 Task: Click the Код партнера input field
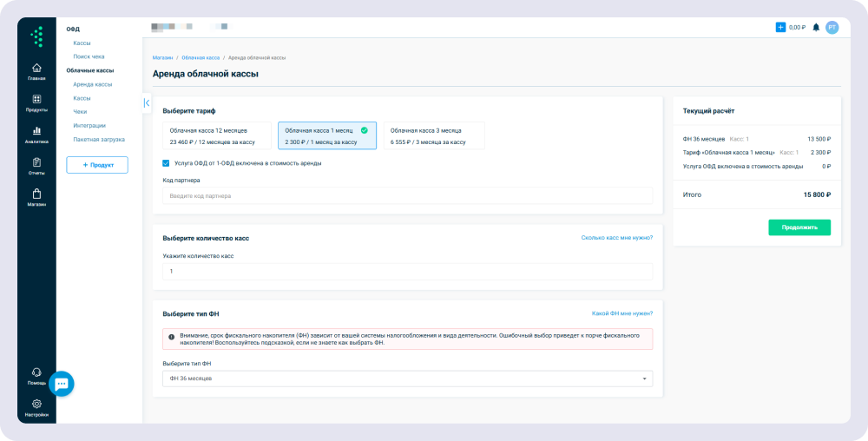[x=407, y=196]
